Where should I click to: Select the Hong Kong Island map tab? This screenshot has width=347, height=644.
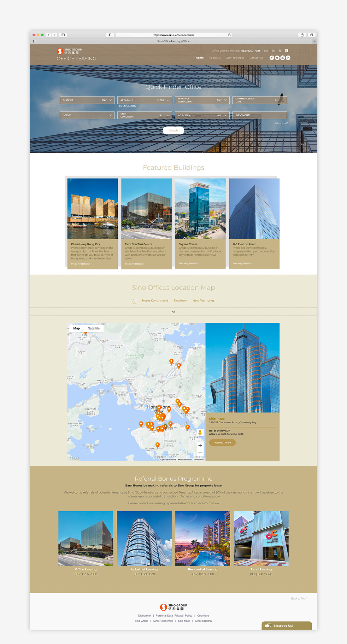155,300
